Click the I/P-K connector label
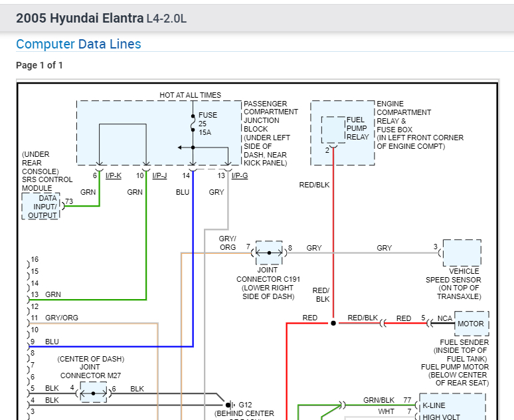514x420 pixels. click(113, 175)
